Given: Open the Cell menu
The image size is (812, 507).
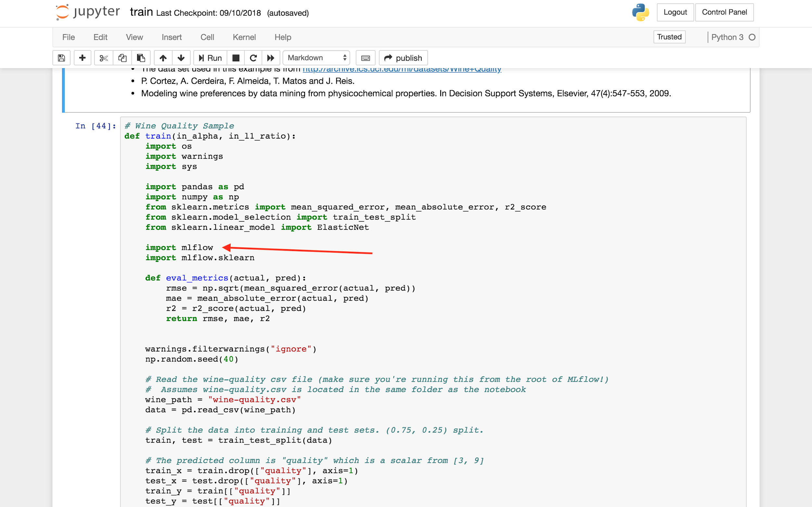Looking at the screenshot, I should (207, 37).
